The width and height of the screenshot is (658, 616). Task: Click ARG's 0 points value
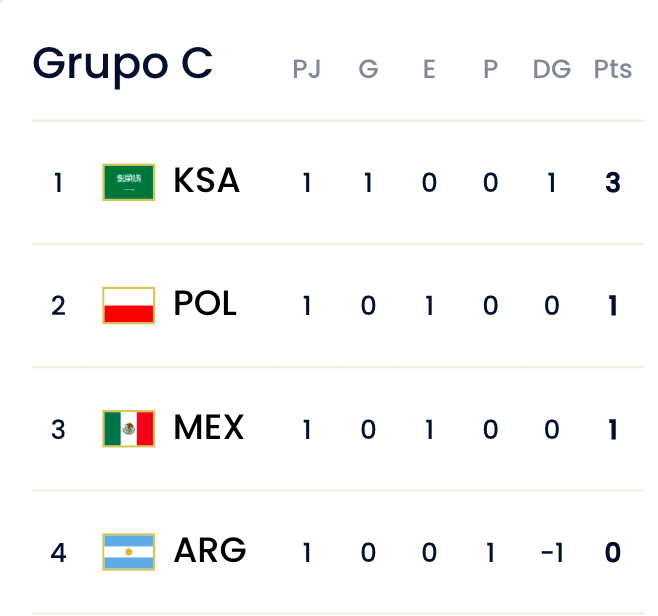pyautogui.click(x=613, y=552)
